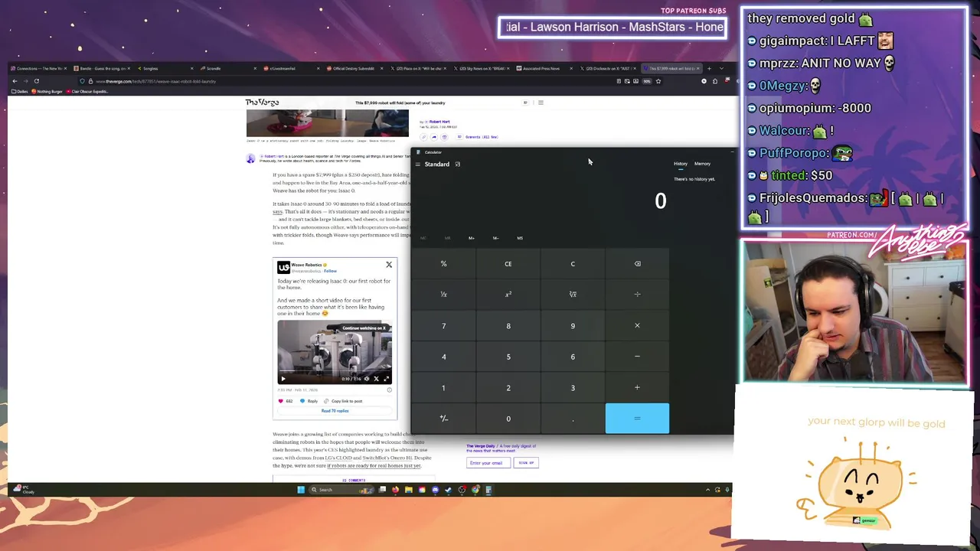980x551 pixels.
Task: Click Reply on the embedded tweet
Action: click(x=309, y=401)
